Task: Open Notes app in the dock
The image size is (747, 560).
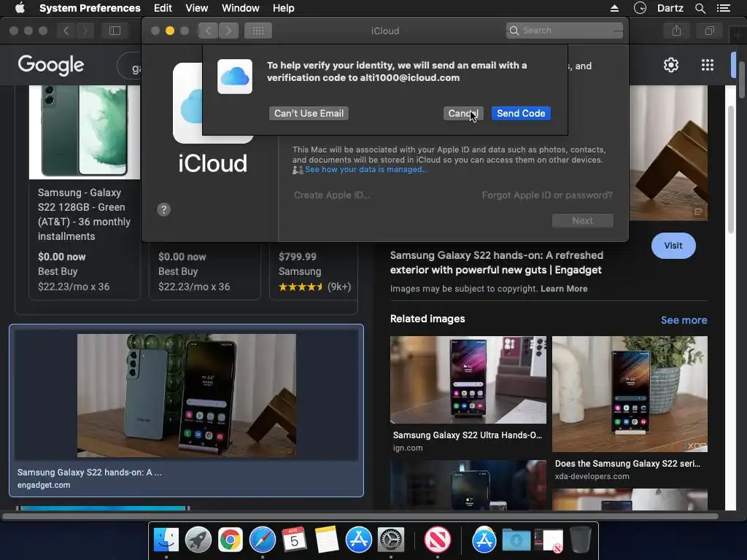Action: pos(326,540)
